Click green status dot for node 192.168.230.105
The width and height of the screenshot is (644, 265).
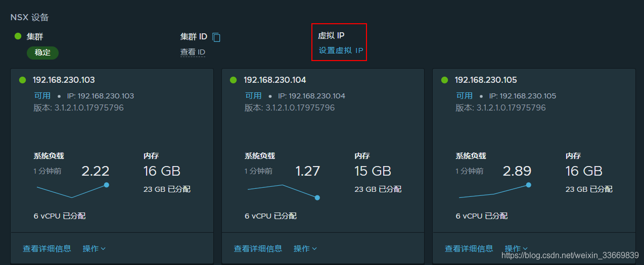point(444,80)
